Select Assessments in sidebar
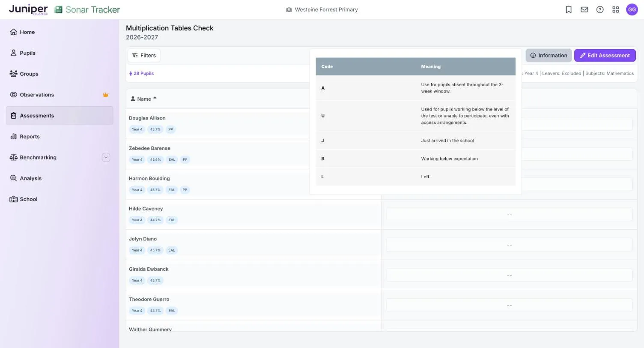644x348 pixels. 60,116
